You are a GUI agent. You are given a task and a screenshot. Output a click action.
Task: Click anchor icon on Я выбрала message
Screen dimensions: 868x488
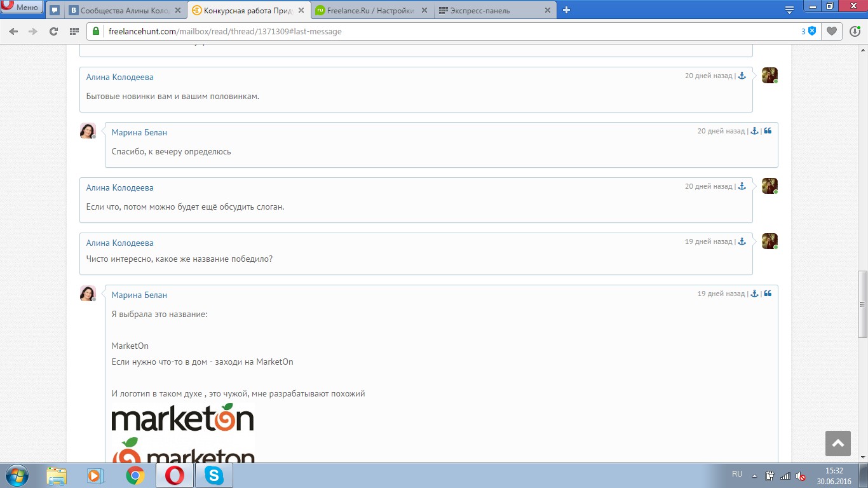[754, 294]
